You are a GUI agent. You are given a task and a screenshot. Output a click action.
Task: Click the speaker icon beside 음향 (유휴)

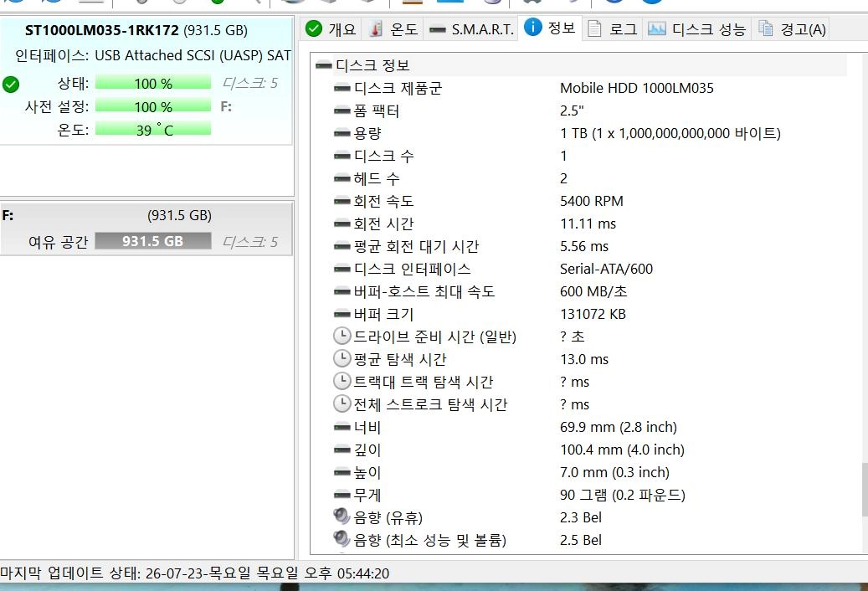tap(342, 516)
